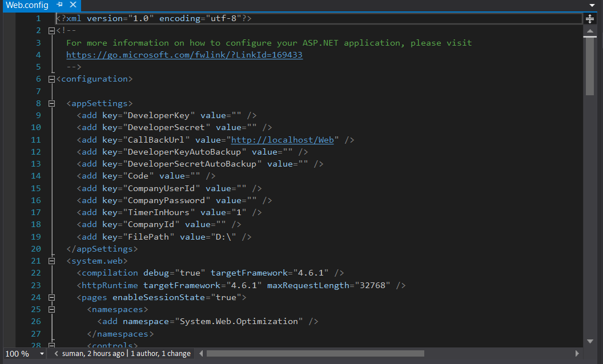603x364 pixels.
Task: Pin the Web.config tab
Action: pos(60,5)
